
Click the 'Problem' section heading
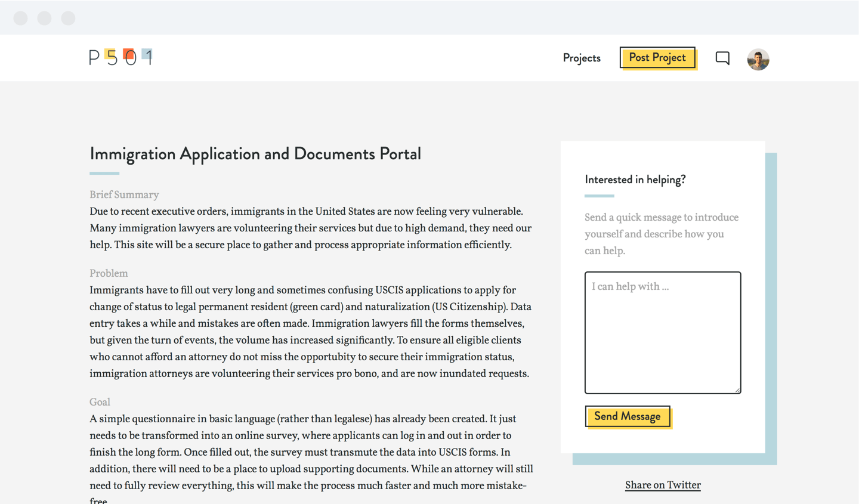tap(109, 273)
